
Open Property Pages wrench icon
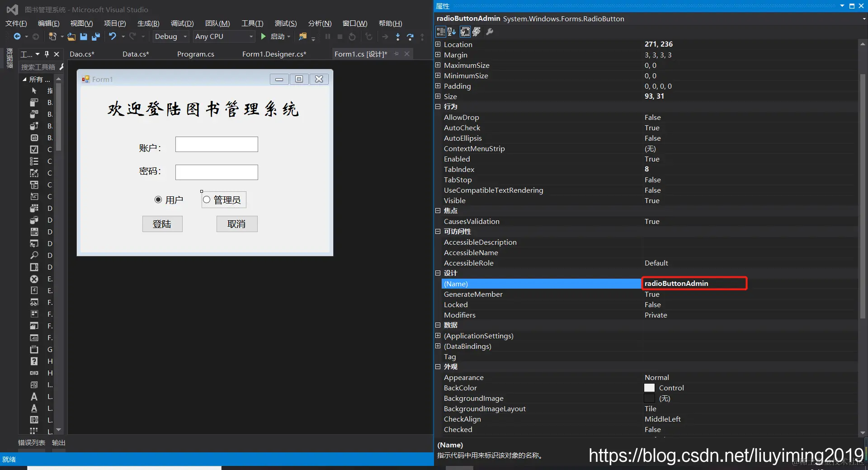490,32
